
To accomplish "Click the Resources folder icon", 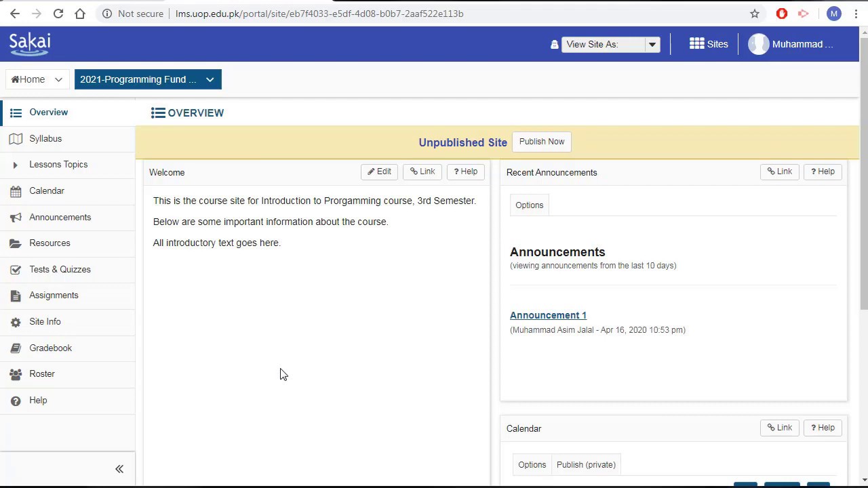I will (x=16, y=243).
